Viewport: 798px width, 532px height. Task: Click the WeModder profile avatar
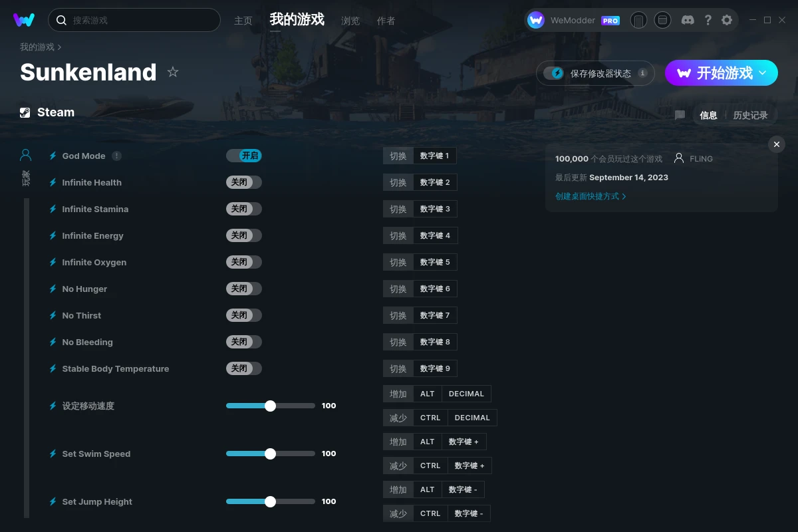coord(536,20)
